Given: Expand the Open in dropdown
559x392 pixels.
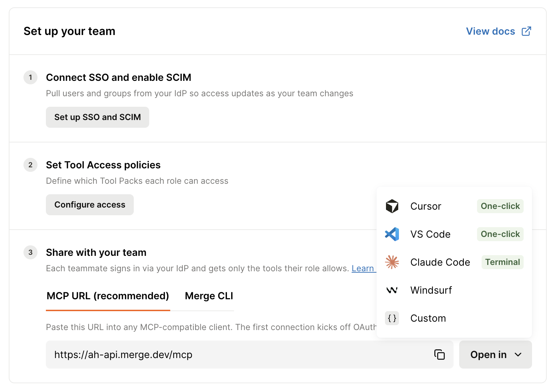Looking at the screenshot, I should click(495, 355).
